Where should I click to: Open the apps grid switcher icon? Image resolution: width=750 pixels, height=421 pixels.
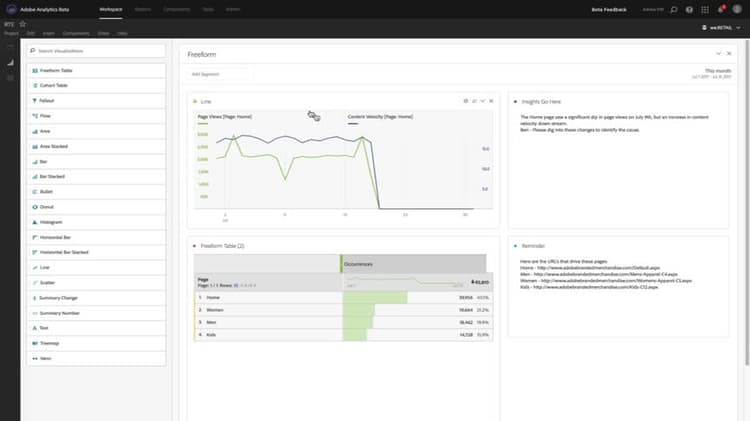pyautogui.click(x=705, y=10)
